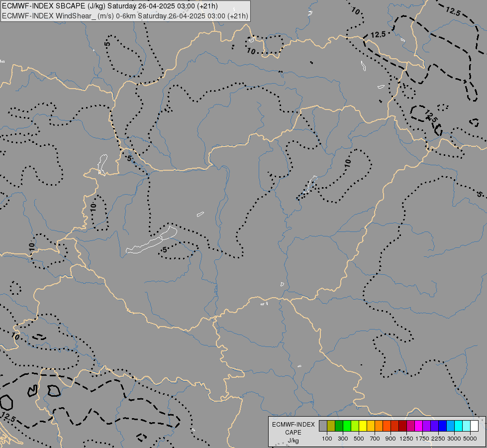
Task: Pick the pure blue legend swatch
Action: tap(443, 426)
